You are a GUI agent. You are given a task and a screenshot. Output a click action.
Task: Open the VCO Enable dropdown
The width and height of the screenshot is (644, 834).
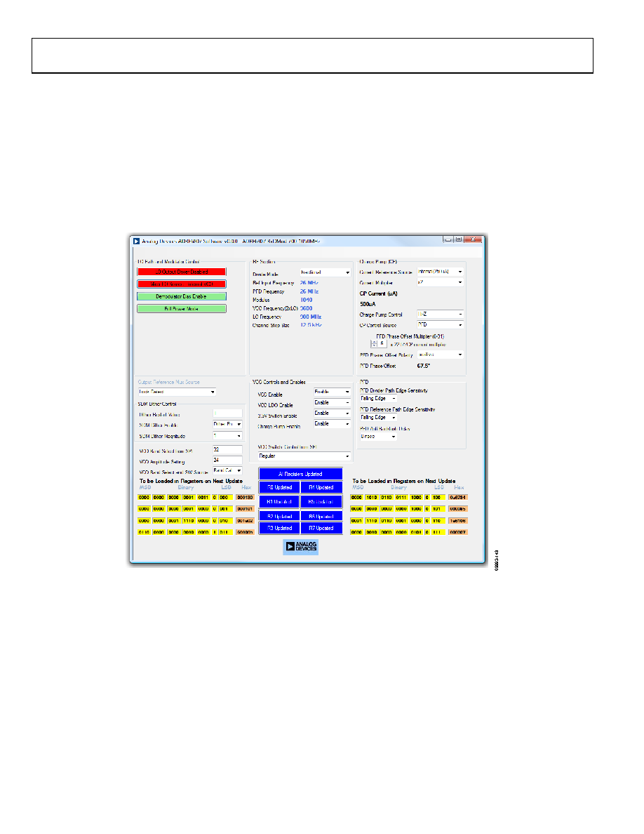pyautogui.click(x=332, y=392)
